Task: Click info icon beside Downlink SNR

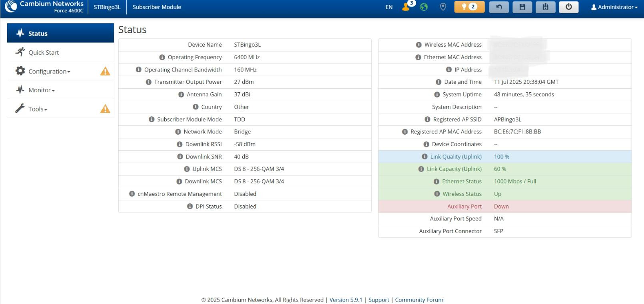Action: pyautogui.click(x=180, y=157)
